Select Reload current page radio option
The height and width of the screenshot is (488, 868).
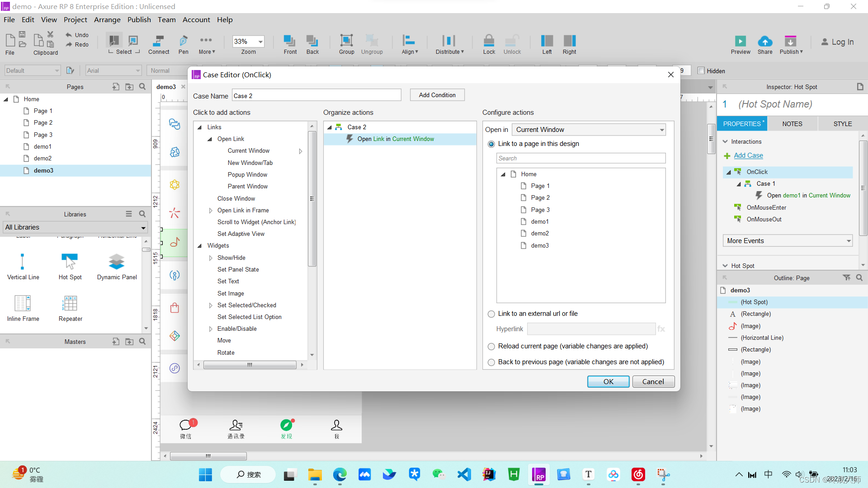(491, 347)
